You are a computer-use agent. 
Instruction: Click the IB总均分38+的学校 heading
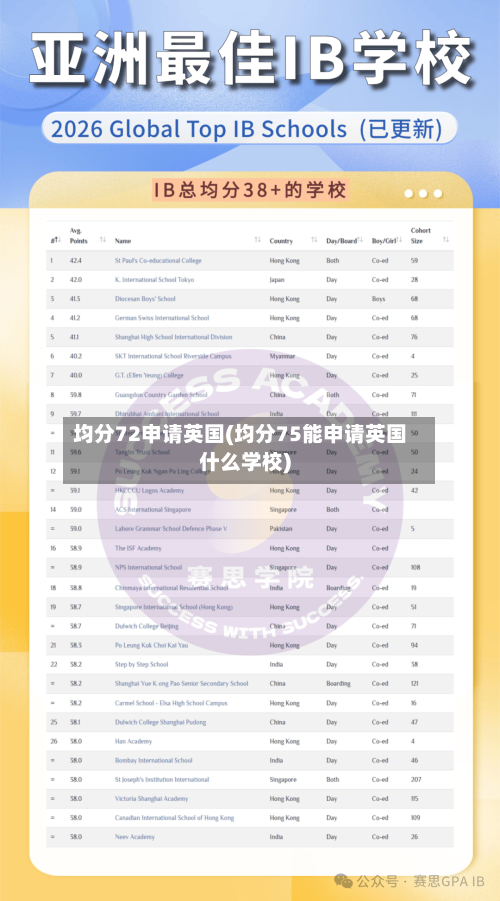[x=250, y=190]
